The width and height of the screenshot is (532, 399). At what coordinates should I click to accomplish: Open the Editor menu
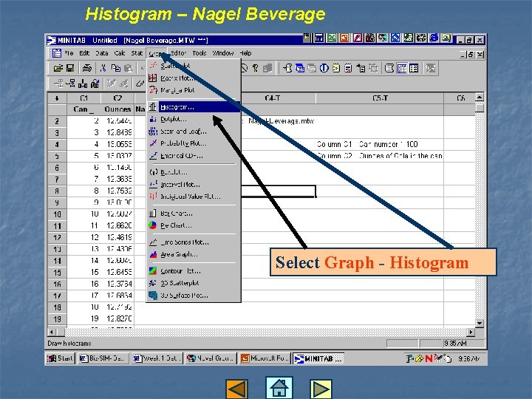(179, 53)
